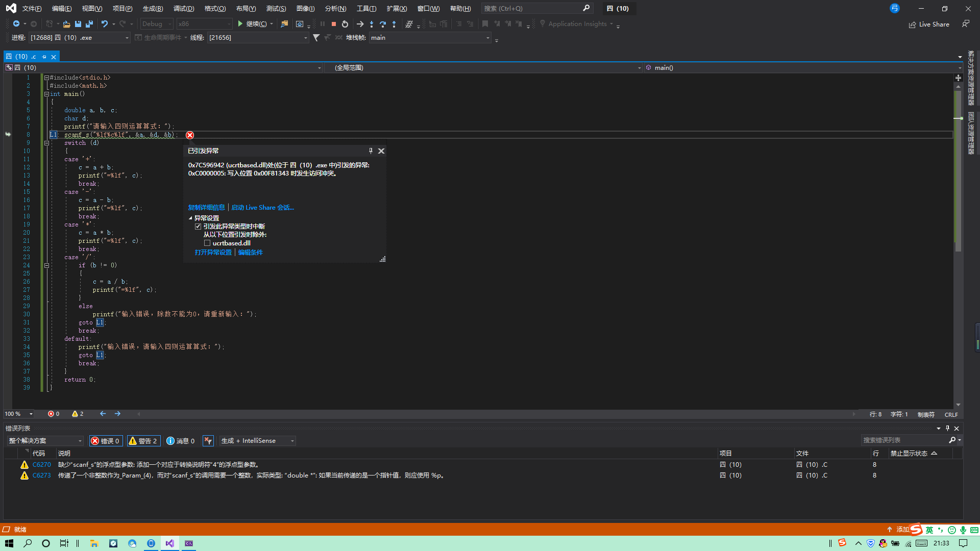Pause execution with the Break All icon

coord(323,24)
